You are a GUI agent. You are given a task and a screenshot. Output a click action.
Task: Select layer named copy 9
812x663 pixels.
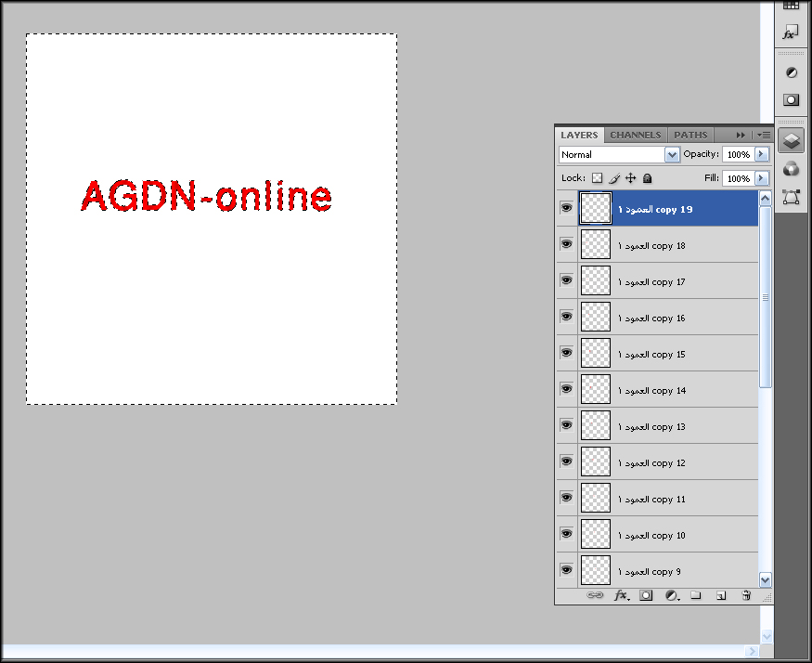(x=668, y=570)
